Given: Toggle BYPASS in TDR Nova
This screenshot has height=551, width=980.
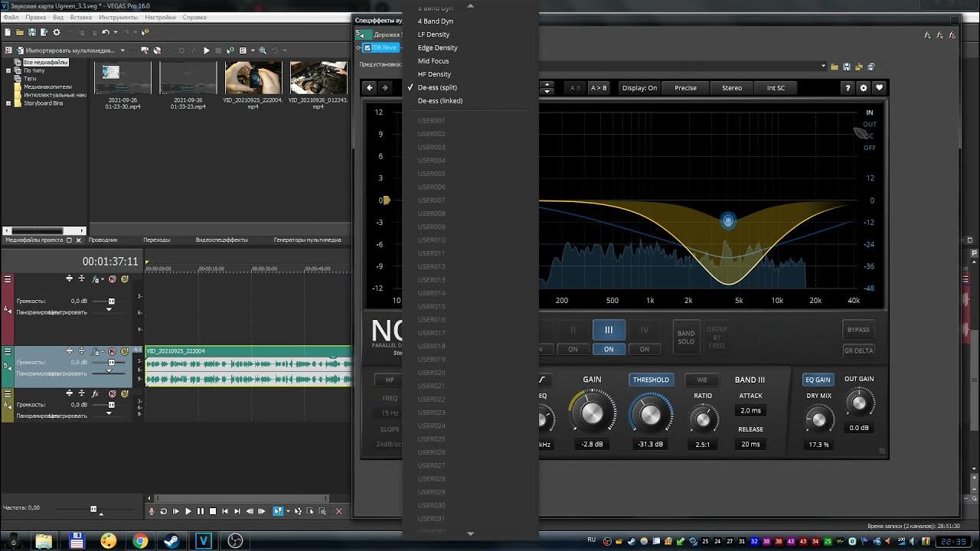Looking at the screenshot, I should point(858,330).
